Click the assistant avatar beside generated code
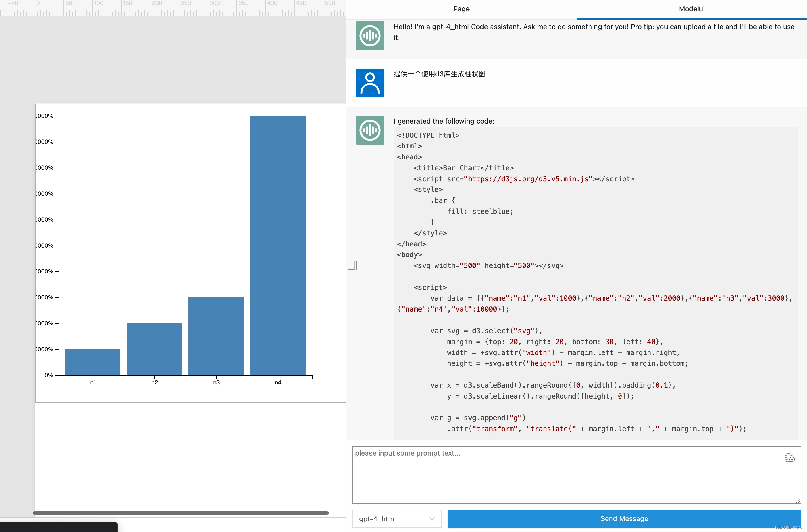The height and width of the screenshot is (532, 807). [370, 130]
